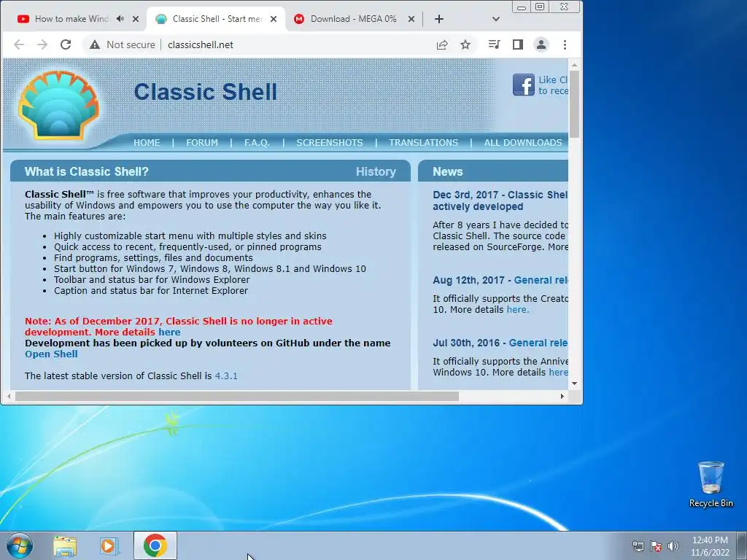Click the scroll left arrow
This screenshot has height=560, width=747.
pos(9,396)
